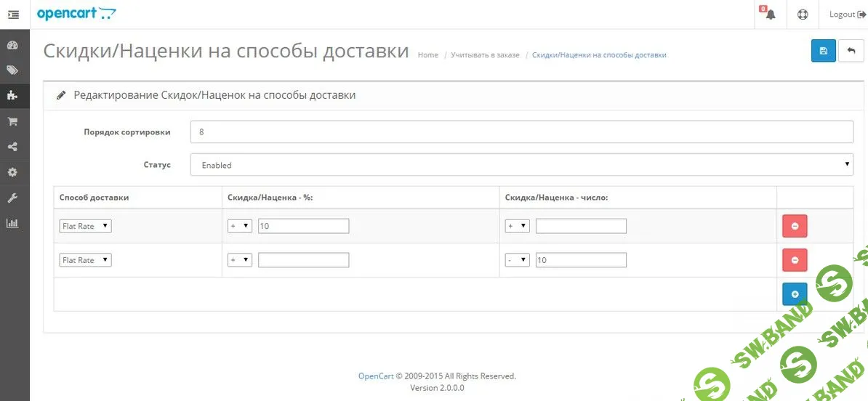
Task: Open the Dashboard sidebar icon
Action: [12, 45]
